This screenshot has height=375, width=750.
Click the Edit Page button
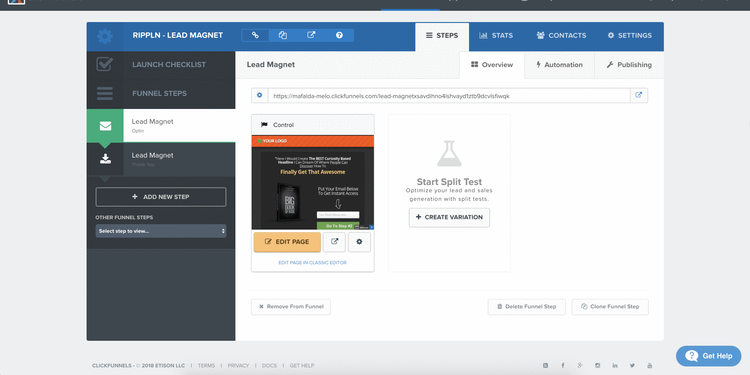click(287, 242)
